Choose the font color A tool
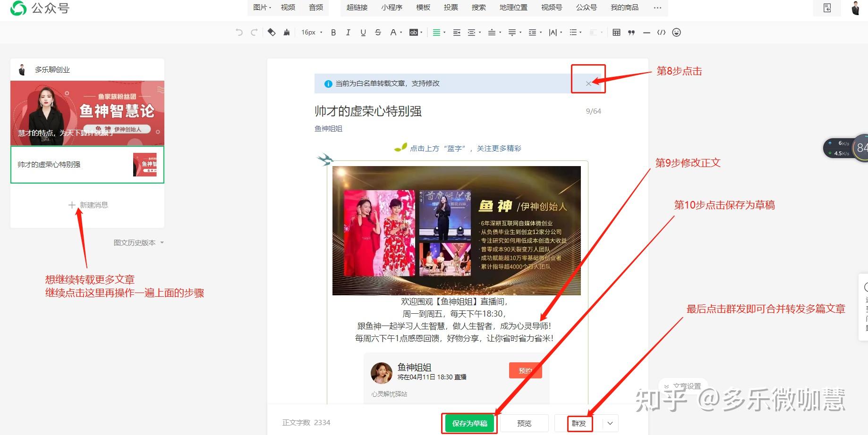The width and height of the screenshot is (868, 435). click(x=395, y=33)
